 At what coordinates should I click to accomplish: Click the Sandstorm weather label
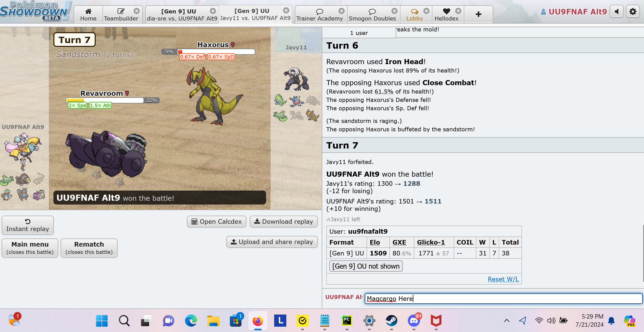(x=78, y=54)
